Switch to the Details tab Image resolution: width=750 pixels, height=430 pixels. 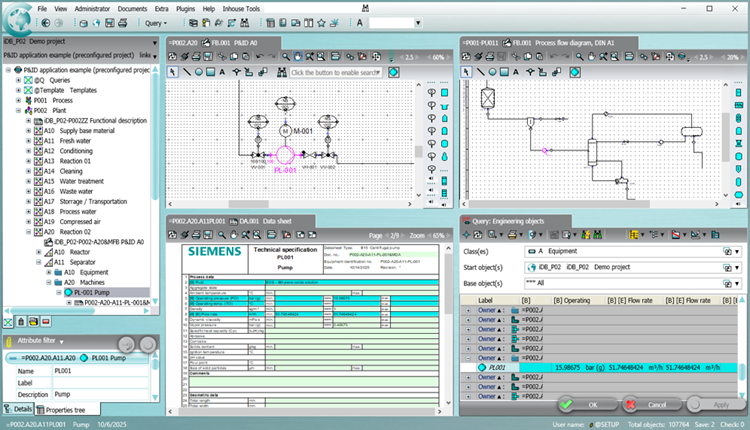click(18, 409)
